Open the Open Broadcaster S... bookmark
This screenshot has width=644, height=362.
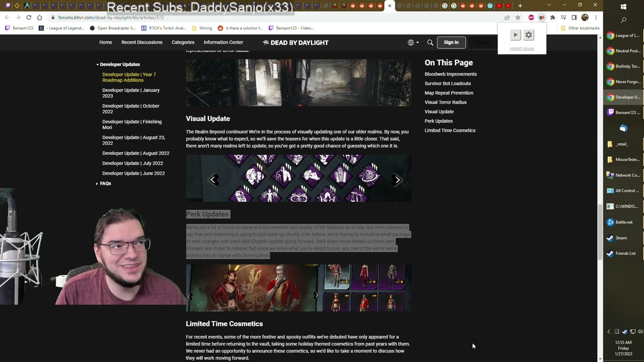[112, 28]
